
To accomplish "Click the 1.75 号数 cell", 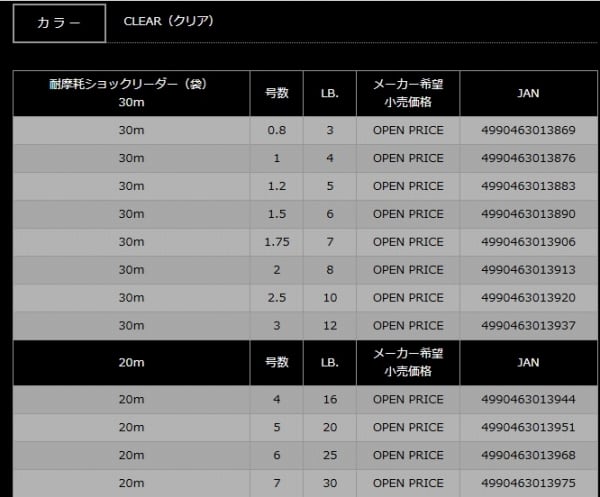I will click(276, 242).
